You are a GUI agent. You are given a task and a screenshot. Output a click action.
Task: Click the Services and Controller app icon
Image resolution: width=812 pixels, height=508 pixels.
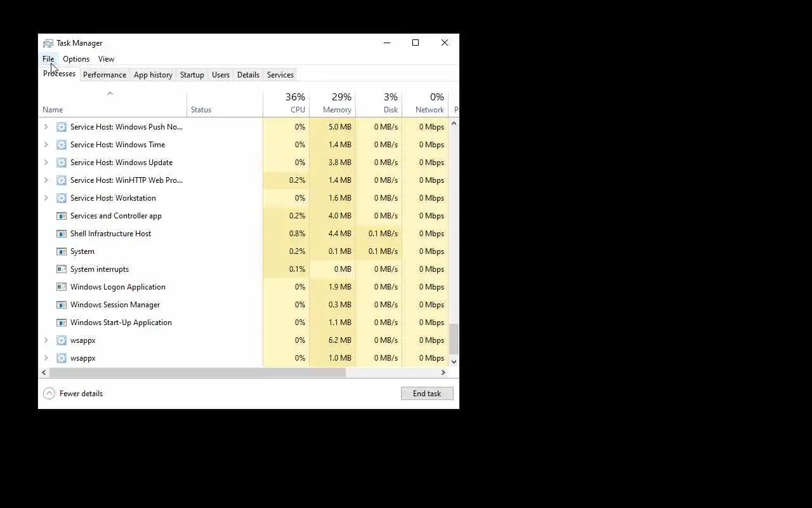62,216
